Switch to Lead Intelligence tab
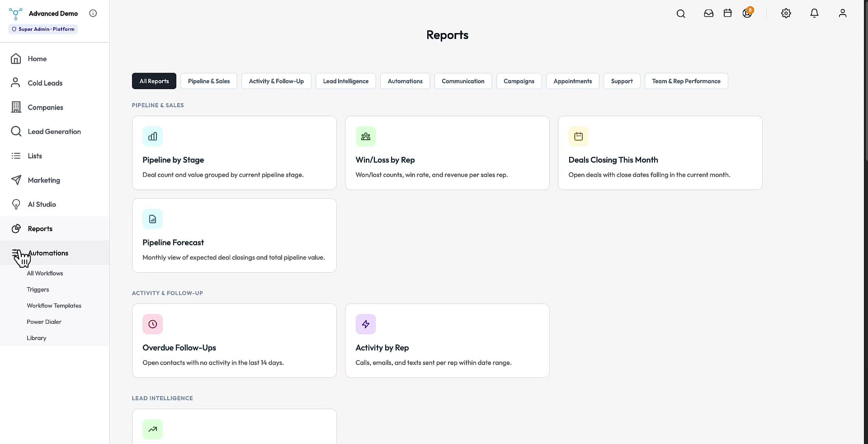Viewport: 868px width, 444px height. (x=346, y=81)
